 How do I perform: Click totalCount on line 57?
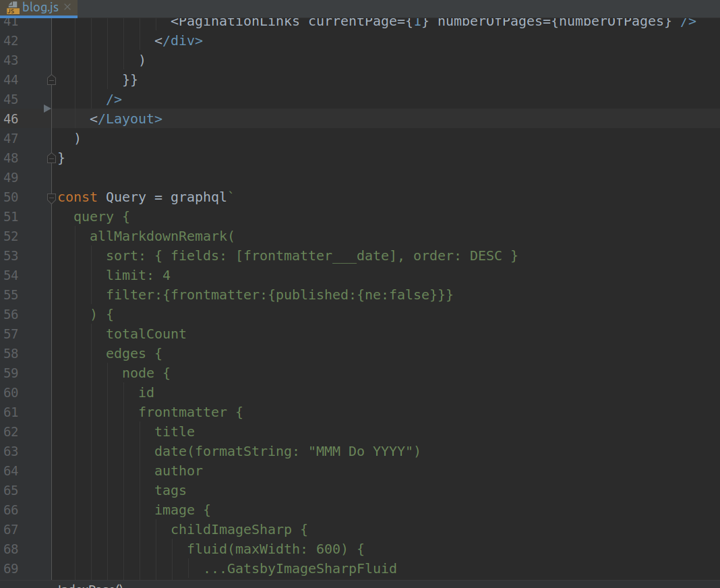(x=146, y=334)
